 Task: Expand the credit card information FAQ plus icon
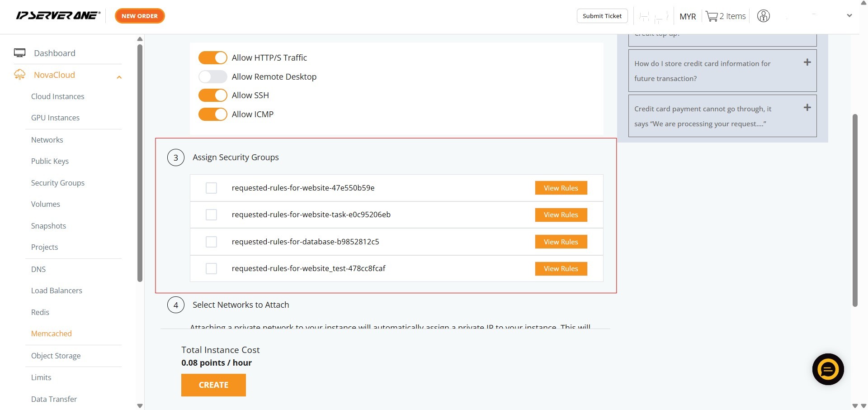pos(807,62)
